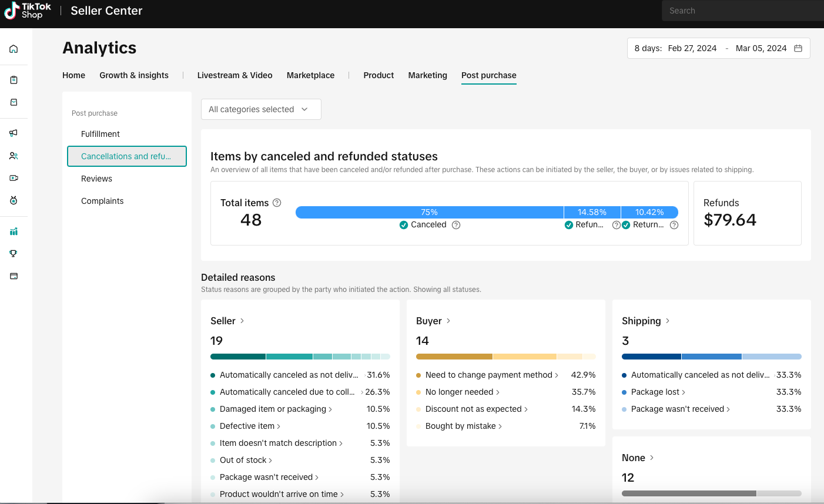Click the calendar icon in date range picker
This screenshot has height=504, width=824.
pyautogui.click(x=798, y=48)
